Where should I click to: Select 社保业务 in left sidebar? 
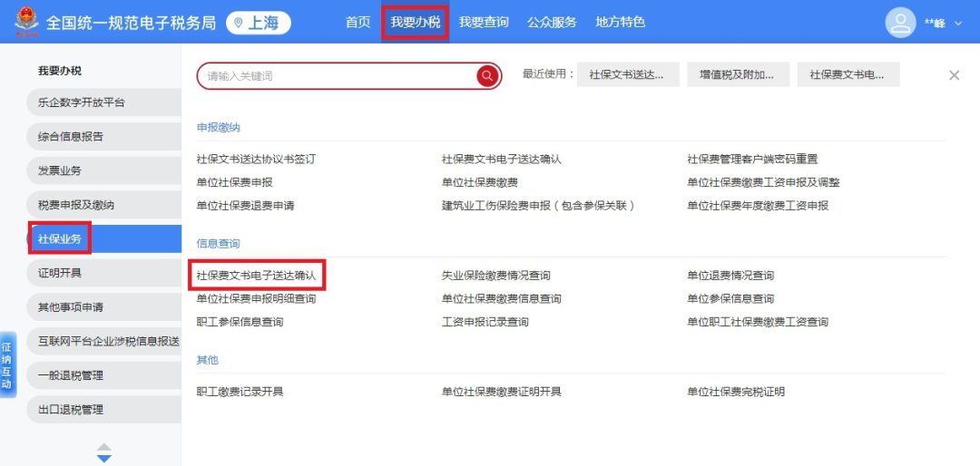(60, 239)
